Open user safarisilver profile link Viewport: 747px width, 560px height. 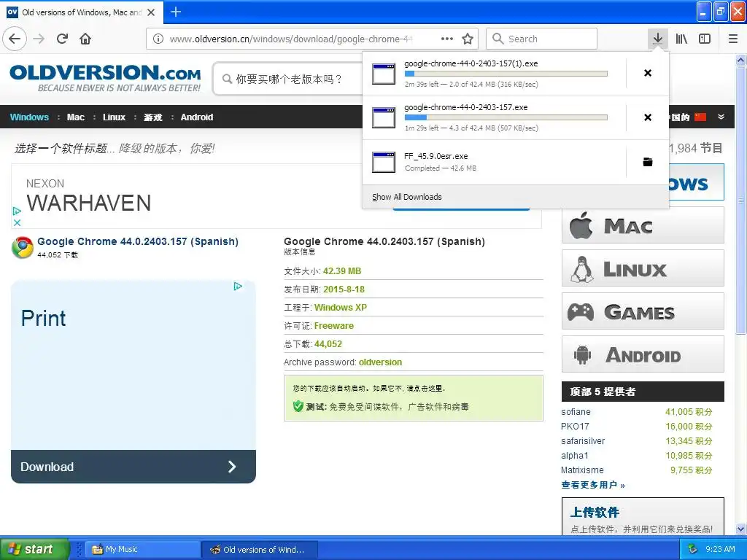tap(583, 441)
